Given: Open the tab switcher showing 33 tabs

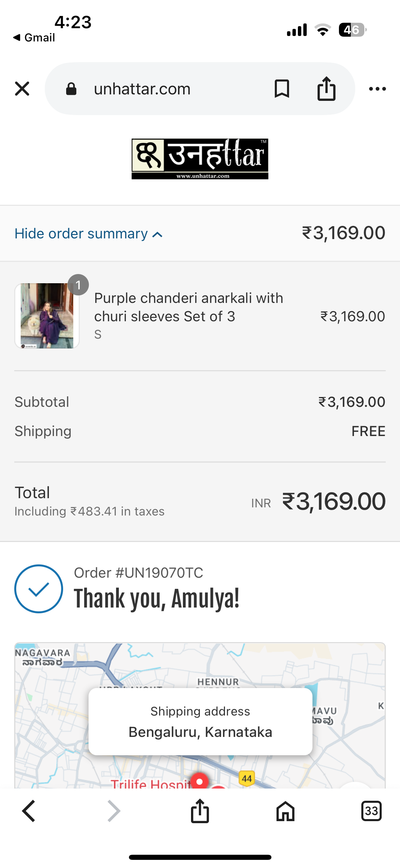Looking at the screenshot, I should 371,811.
